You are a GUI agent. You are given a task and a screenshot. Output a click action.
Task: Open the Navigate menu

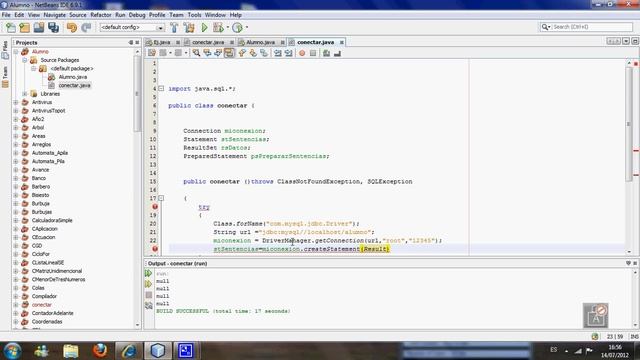[x=54, y=15]
